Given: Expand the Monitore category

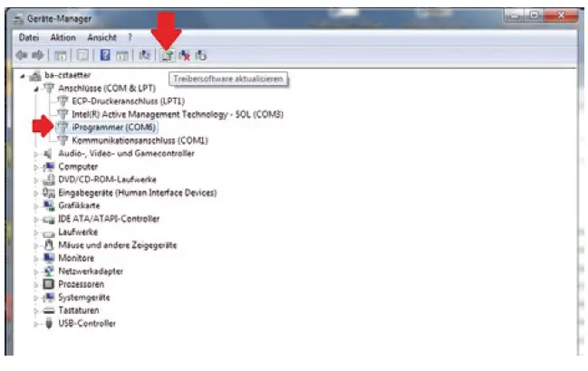Looking at the screenshot, I should [x=36, y=259].
